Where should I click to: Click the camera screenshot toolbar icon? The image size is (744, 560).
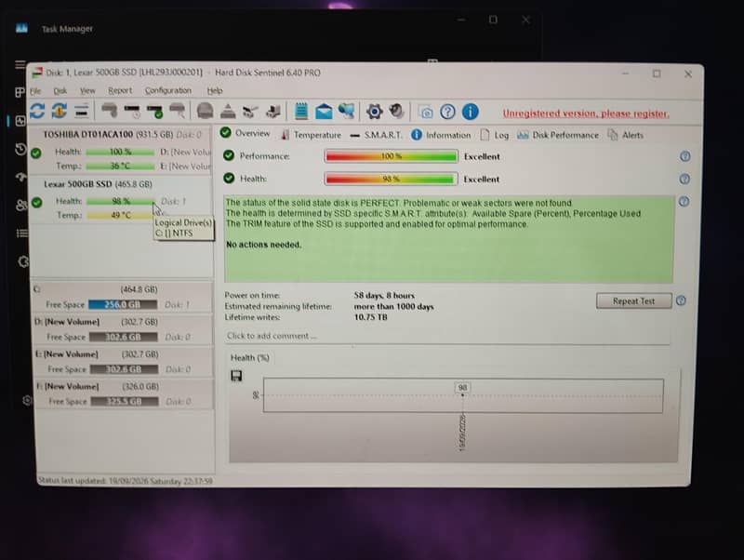pyautogui.click(x=426, y=112)
